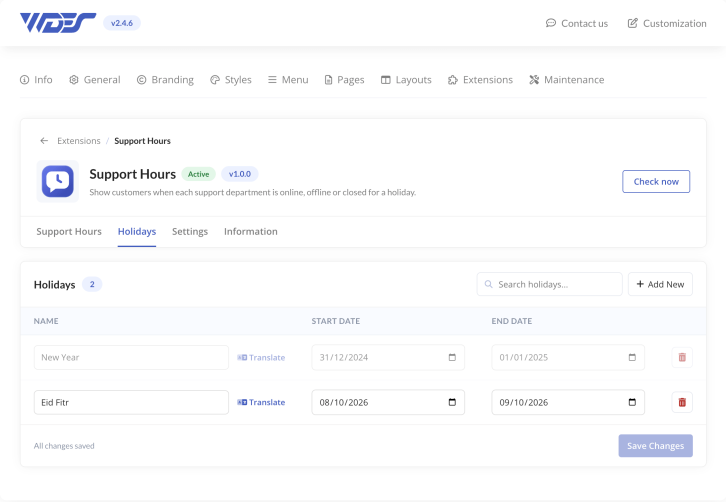Click the START DATE column header
The height and width of the screenshot is (502, 726).
click(x=336, y=321)
